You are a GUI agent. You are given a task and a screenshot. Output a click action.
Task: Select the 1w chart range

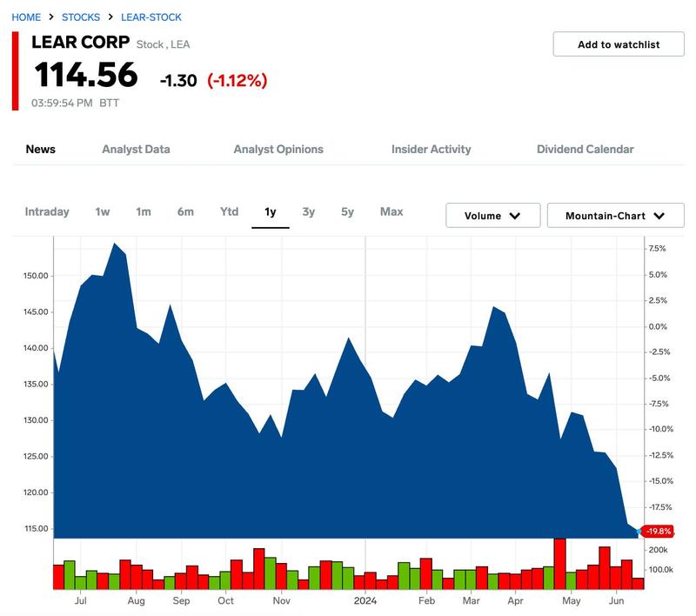[103, 211]
